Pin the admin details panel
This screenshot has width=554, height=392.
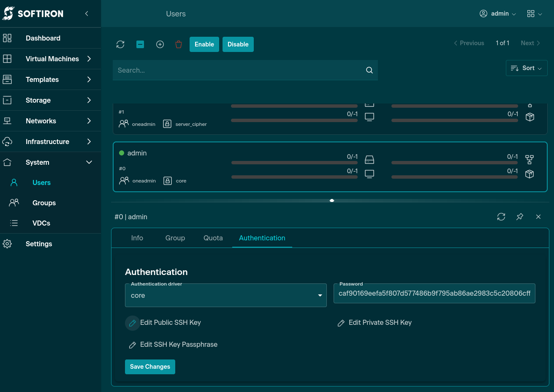(x=520, y=217)
